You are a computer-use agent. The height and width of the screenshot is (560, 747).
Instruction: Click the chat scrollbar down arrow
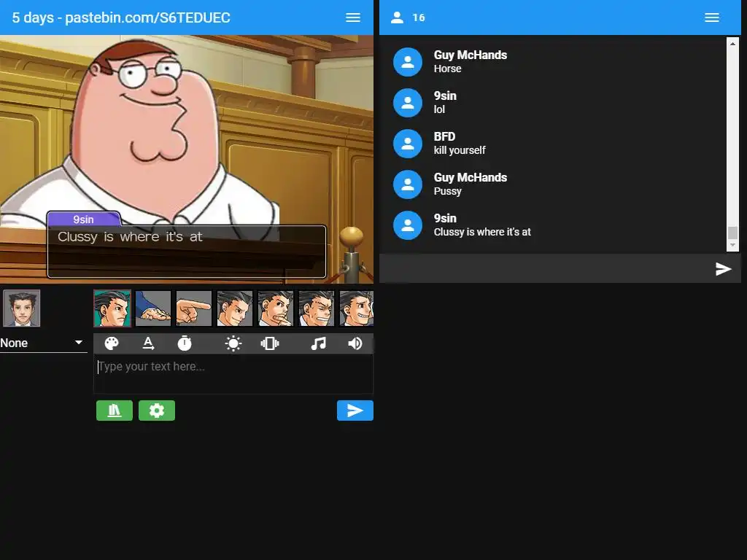(732, 245)
